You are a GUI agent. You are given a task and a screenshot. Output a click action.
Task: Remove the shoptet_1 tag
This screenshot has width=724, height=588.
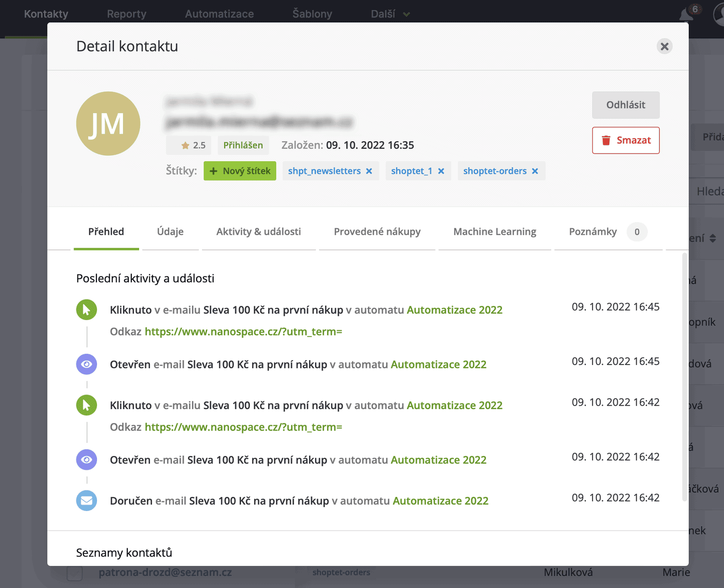[x=441, y=171]
